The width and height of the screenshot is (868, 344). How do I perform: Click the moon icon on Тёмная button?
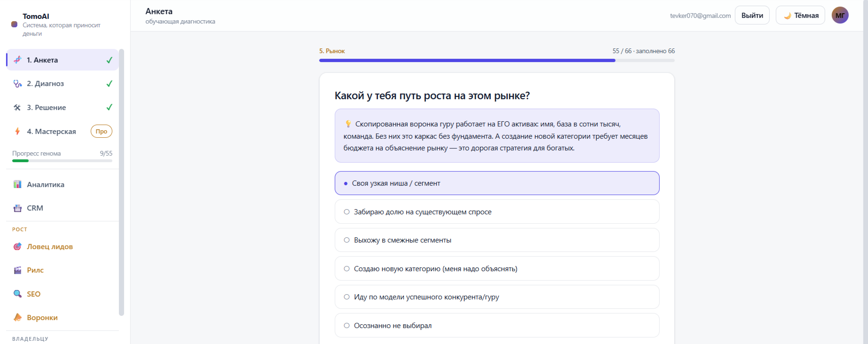pos(788,16)
